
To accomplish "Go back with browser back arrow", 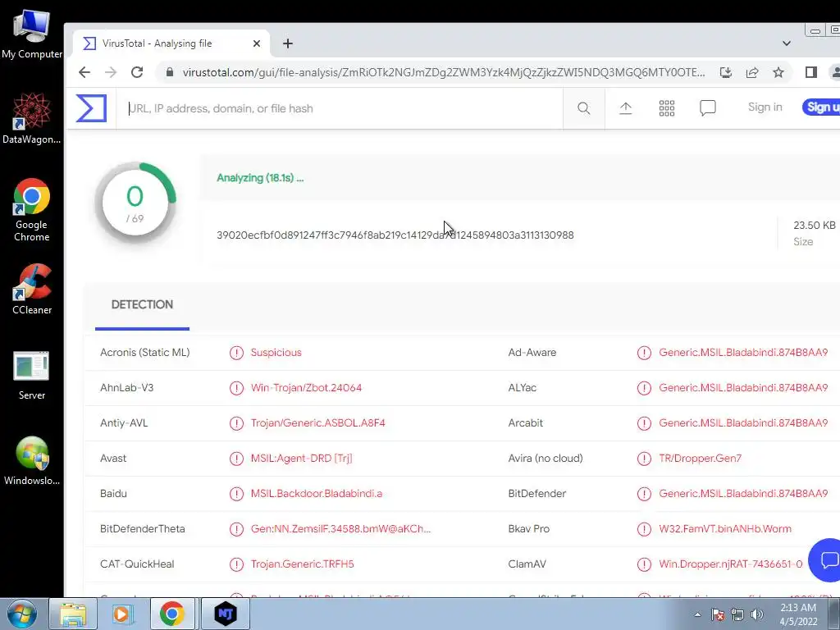I will pyautogui.click(x=84, y=72).
